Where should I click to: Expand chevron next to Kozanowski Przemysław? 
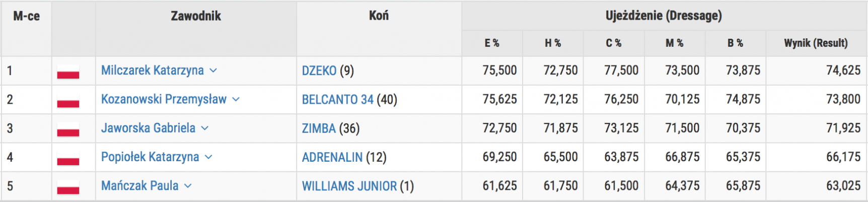click(x=236, y=99)
